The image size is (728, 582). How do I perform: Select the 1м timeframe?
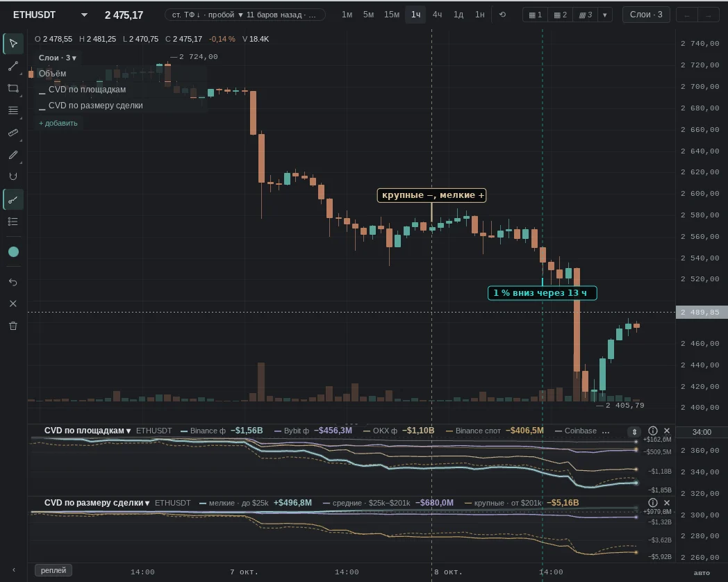(347, 15)
